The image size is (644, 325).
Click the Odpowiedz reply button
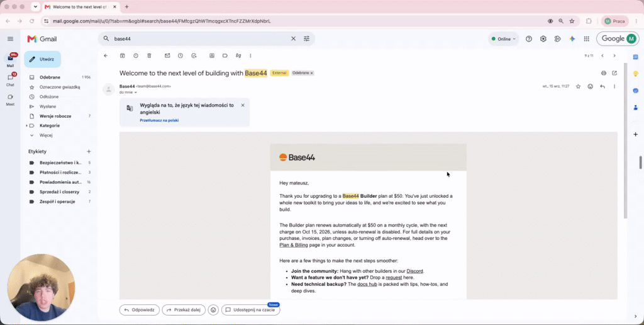[x=139, y=310]
